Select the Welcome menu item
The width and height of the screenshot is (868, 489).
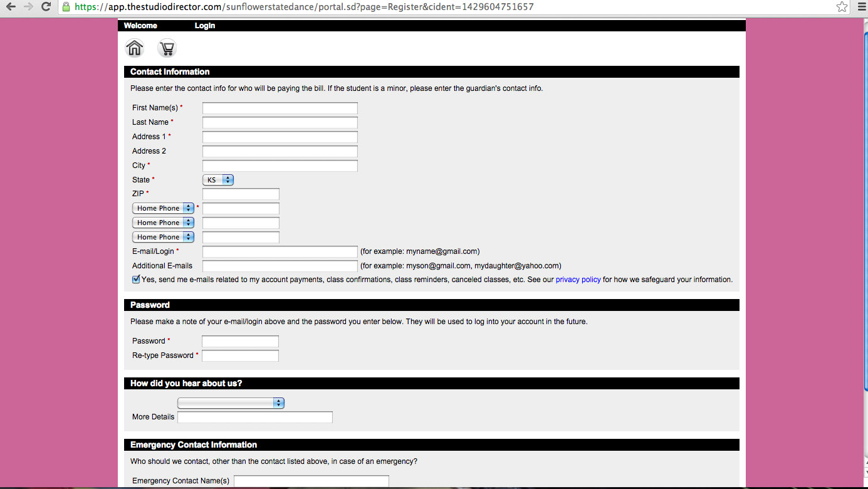(x=140, y=26)
